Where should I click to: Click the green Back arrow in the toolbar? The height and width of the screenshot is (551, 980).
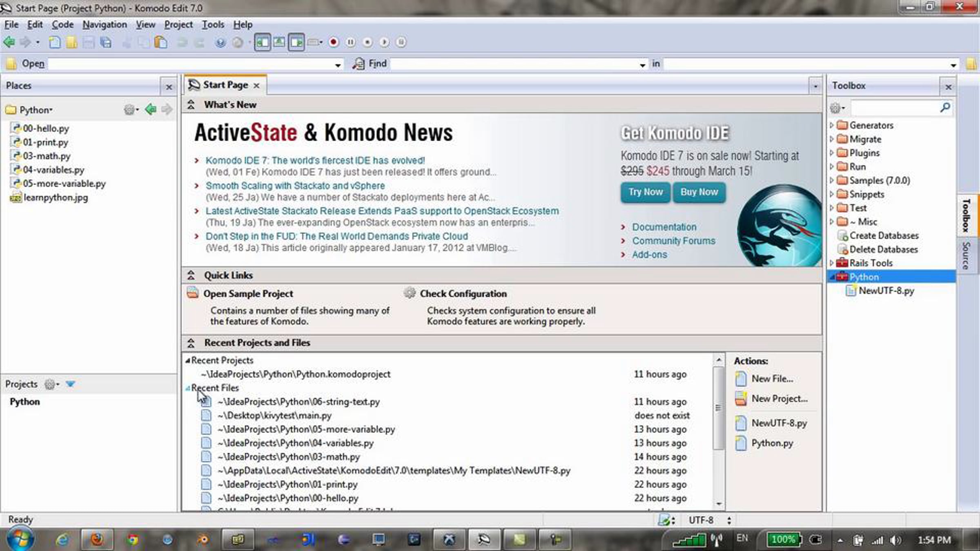9,42
